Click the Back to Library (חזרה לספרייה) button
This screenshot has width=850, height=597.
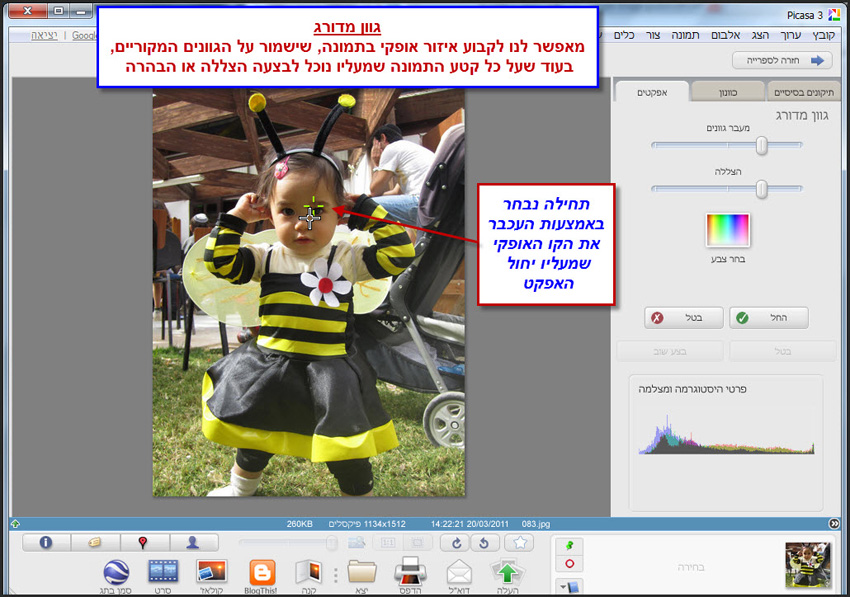point(783,60)
